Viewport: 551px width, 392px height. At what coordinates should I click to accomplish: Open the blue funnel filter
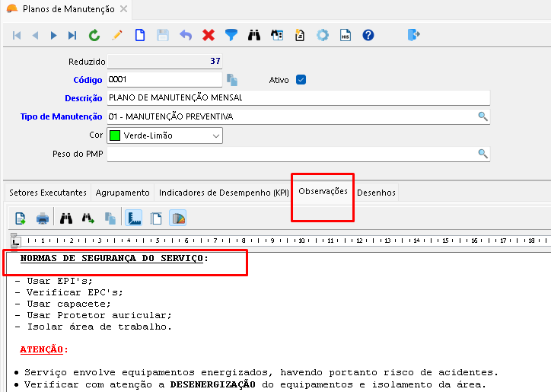tap(231, 35)
